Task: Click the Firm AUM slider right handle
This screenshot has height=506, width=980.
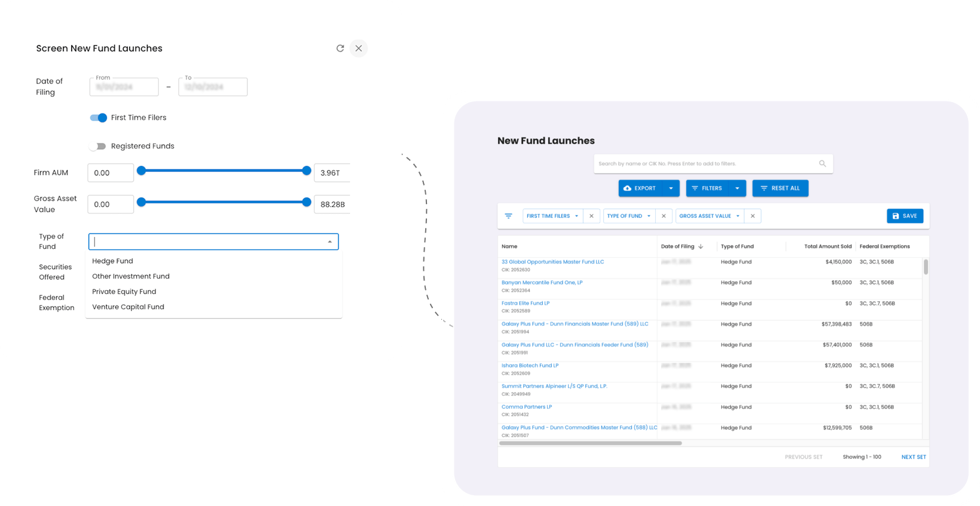Action: coord(306,171)
